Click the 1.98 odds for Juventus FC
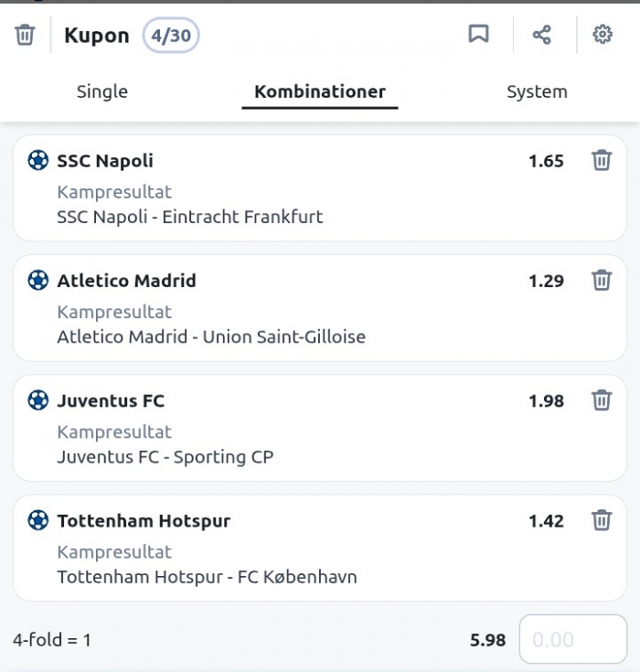 [546, 400]
